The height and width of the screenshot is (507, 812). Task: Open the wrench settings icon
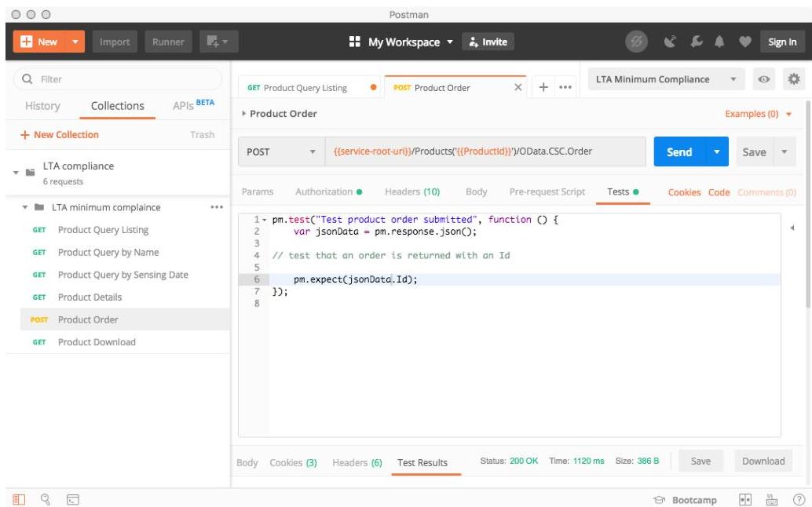(697, 42)
